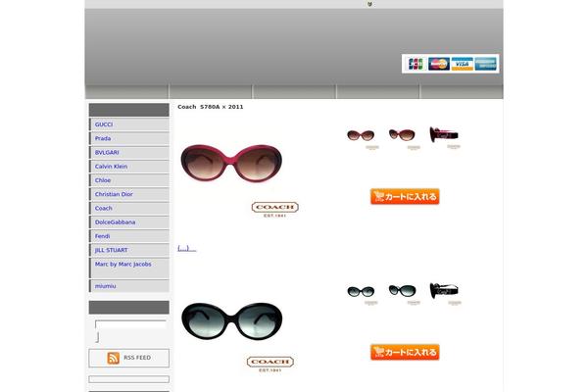Choose Christian Dior category
This screenshot has width=588, height=392.
coord(114,194)
